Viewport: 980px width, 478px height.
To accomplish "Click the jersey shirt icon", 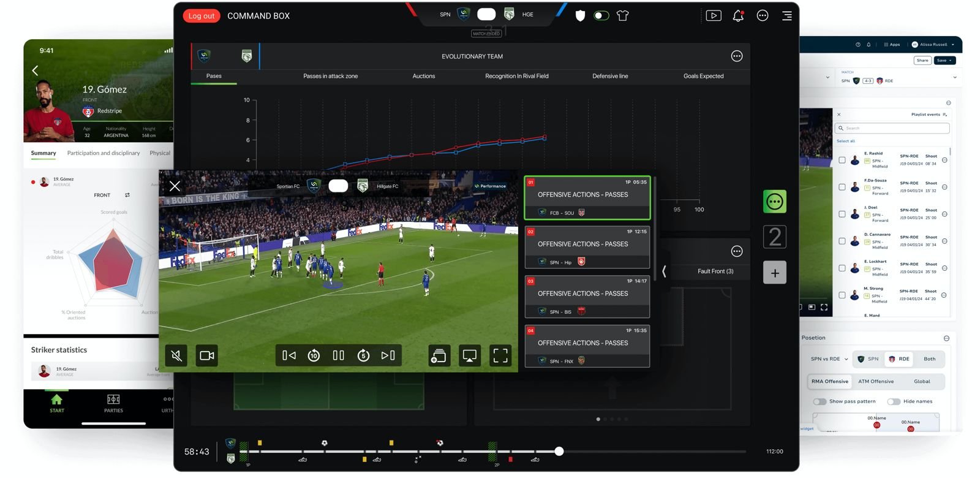I will coord(623,15).
